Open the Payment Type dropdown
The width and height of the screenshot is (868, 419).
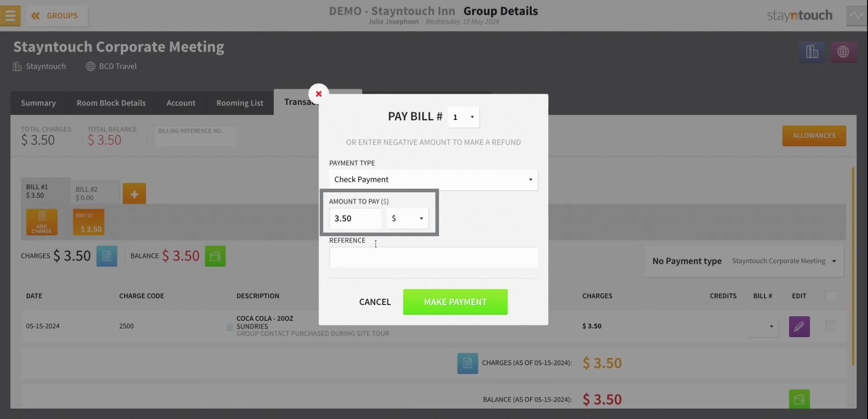coord(434,180)
